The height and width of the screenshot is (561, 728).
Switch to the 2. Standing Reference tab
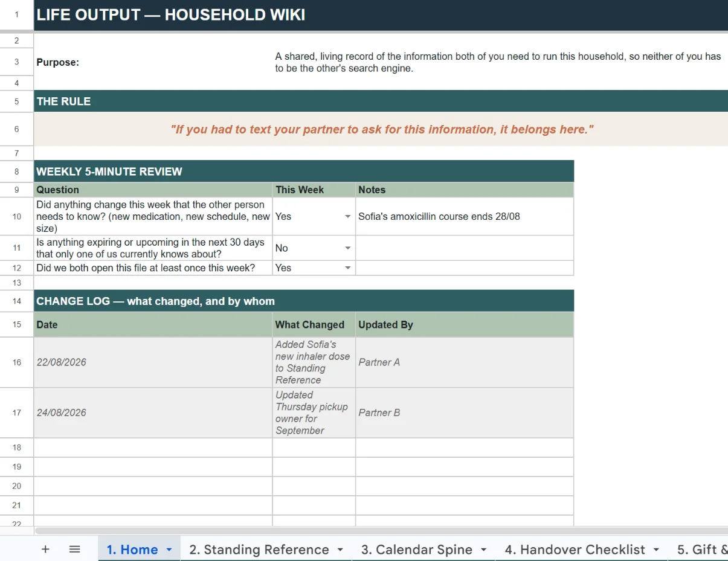point(259,550)
